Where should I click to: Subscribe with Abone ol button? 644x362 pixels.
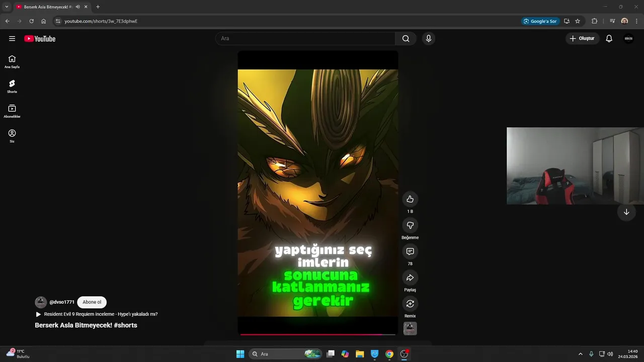click(x=92, y=302)
